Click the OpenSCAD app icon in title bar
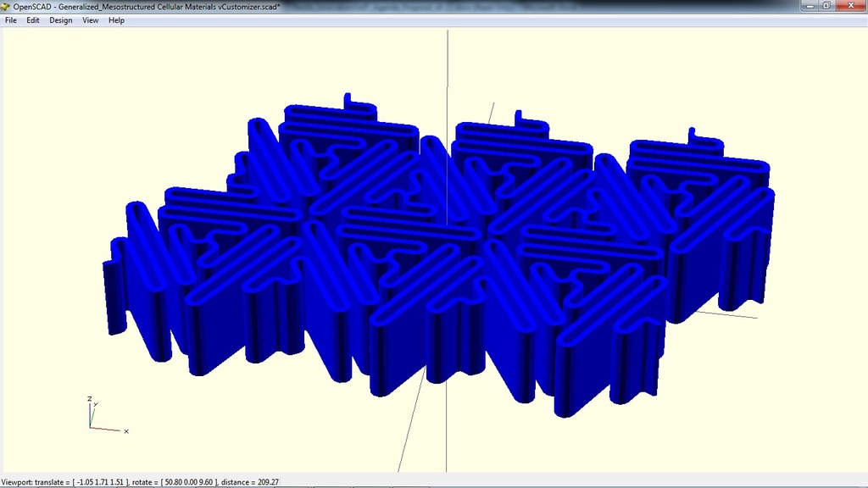The width and height of the screenshot is (868, 488). click(6, 7)
